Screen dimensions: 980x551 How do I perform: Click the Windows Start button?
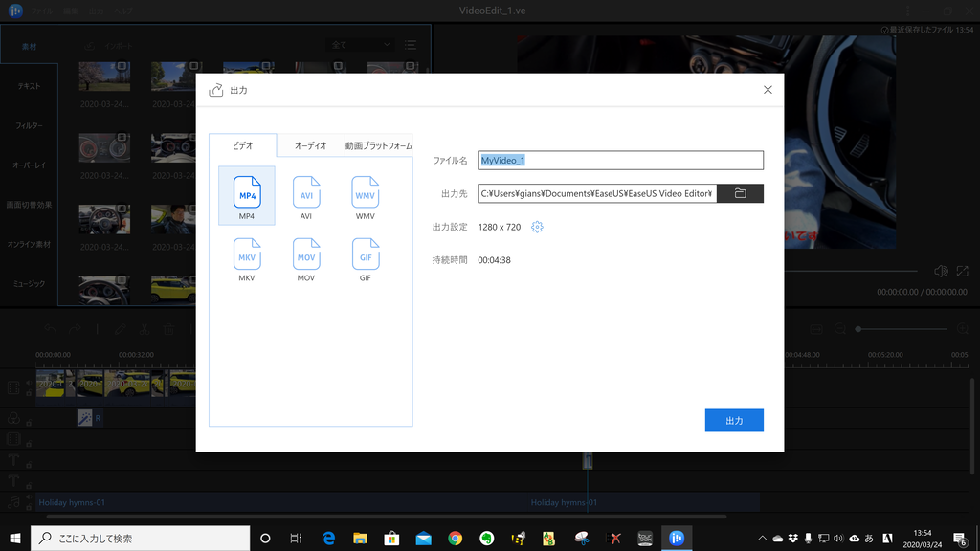pos(15,538)
